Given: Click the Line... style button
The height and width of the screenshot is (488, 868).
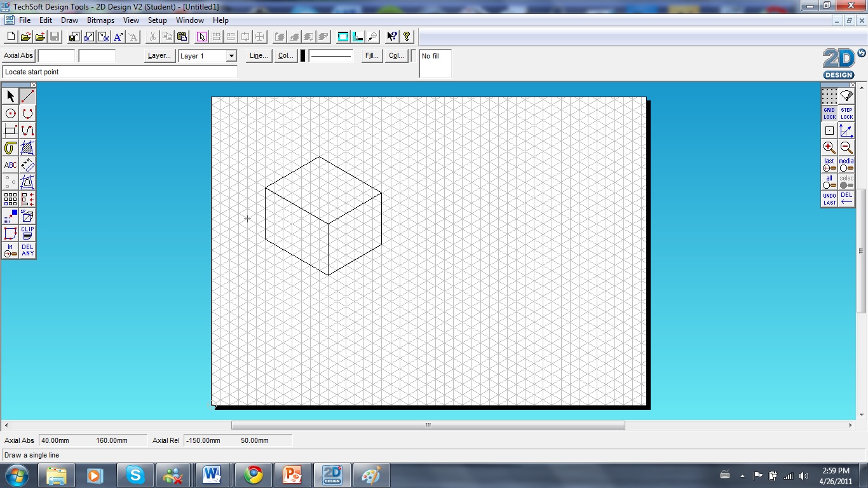Looking at the screenshot, I should [257, 56].
